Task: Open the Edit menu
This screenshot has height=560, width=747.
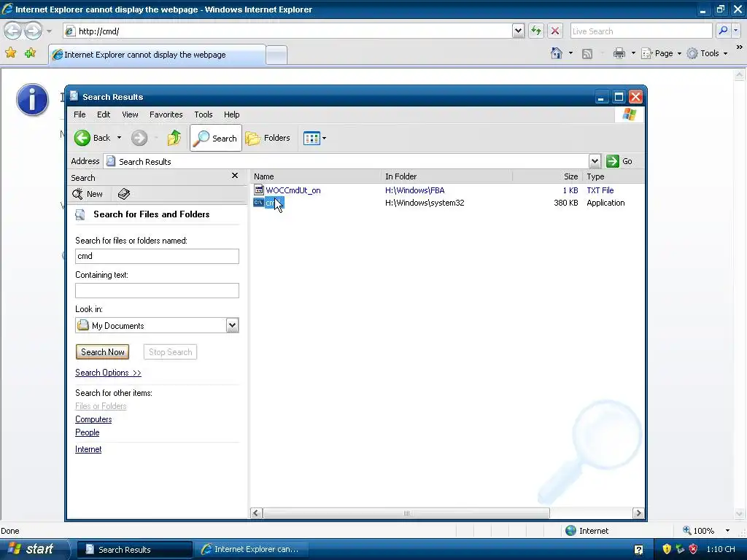Action: (x=104, y=114)
